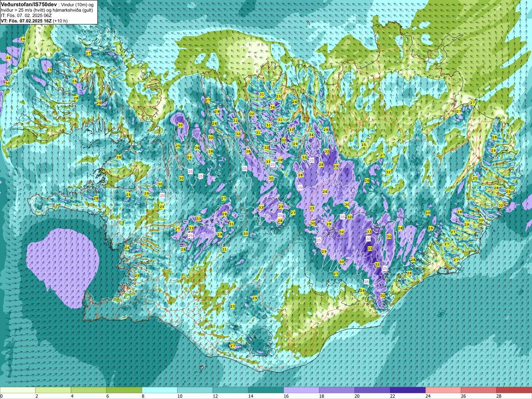This screenshot has width=532, height=399.
Task: Click the 12–14 m/s teal legend swatch
Action: point(231,390)
